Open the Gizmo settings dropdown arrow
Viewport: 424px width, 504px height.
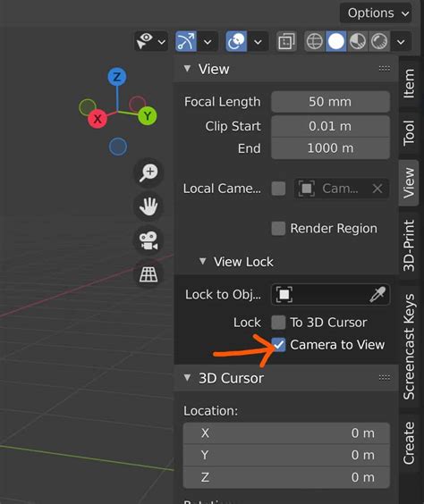click(208, 42)
